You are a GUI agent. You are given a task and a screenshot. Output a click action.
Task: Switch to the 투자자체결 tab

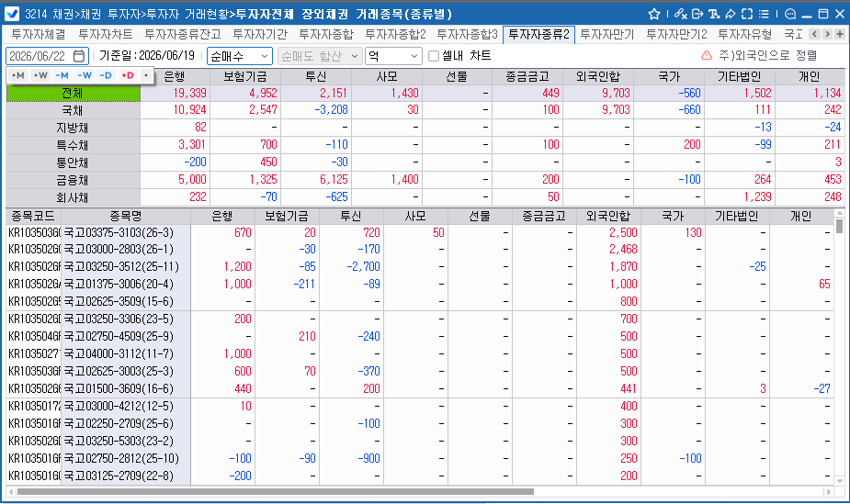coord(39,34)
